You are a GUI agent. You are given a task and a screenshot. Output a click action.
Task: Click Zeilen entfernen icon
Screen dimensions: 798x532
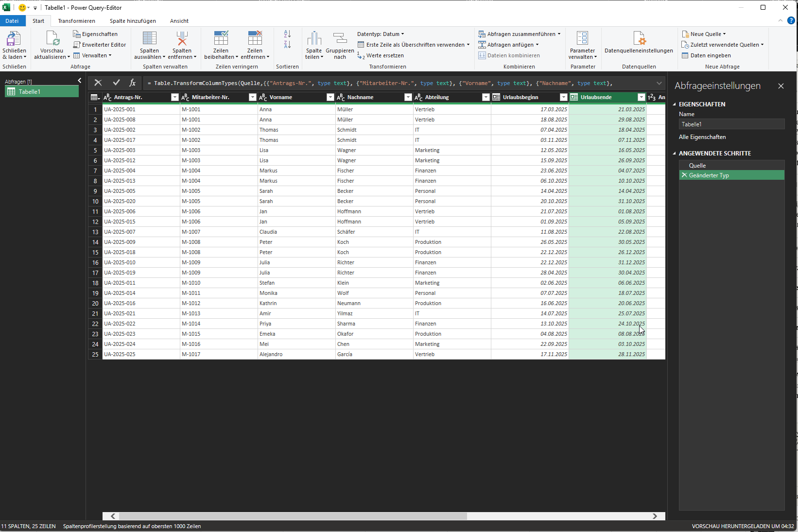255,38
